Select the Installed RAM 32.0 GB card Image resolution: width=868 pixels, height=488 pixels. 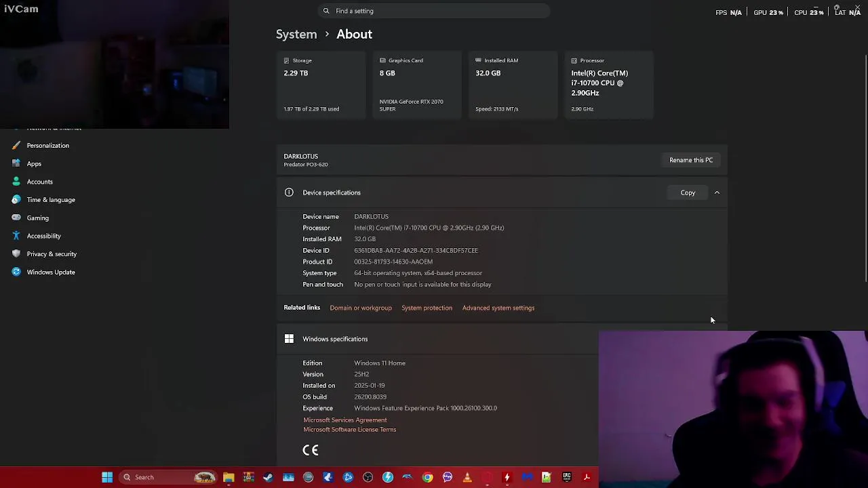point(513,85)
